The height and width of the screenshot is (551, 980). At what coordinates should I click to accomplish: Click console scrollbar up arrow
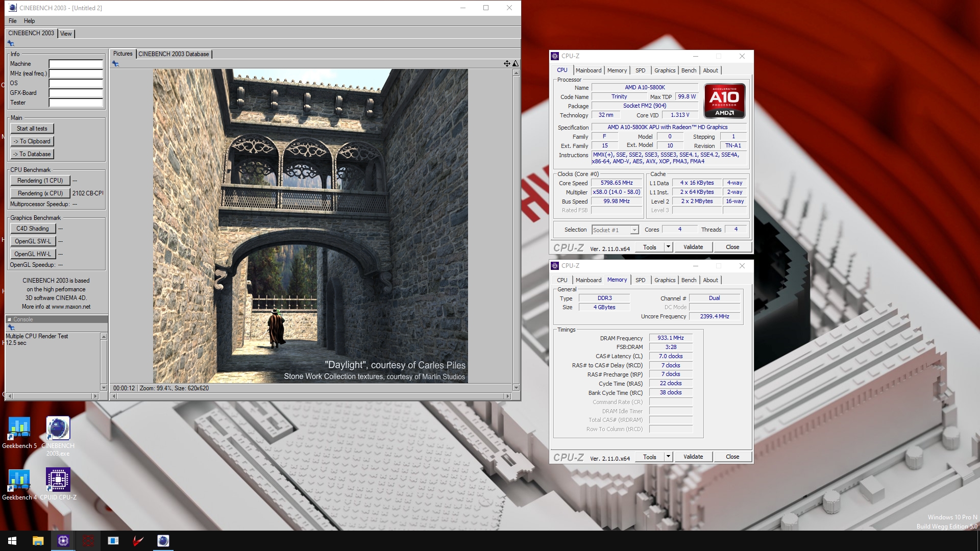[x=104, y=337]
